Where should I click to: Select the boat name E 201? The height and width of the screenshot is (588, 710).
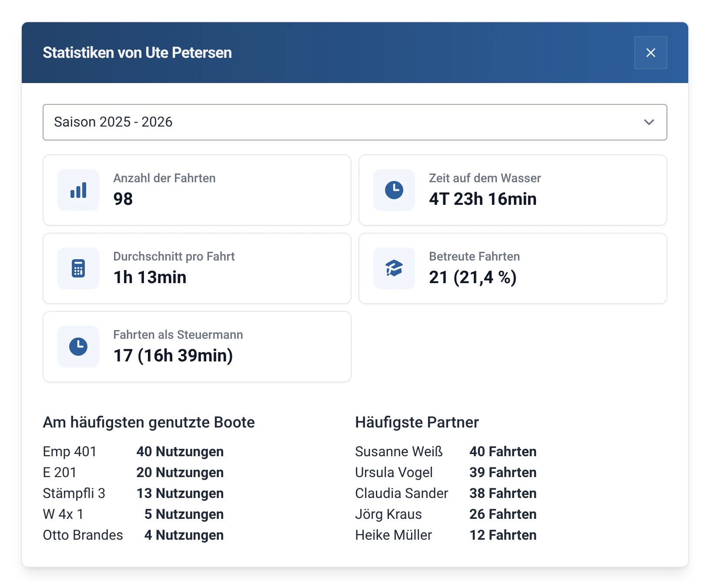pos(60,472)
